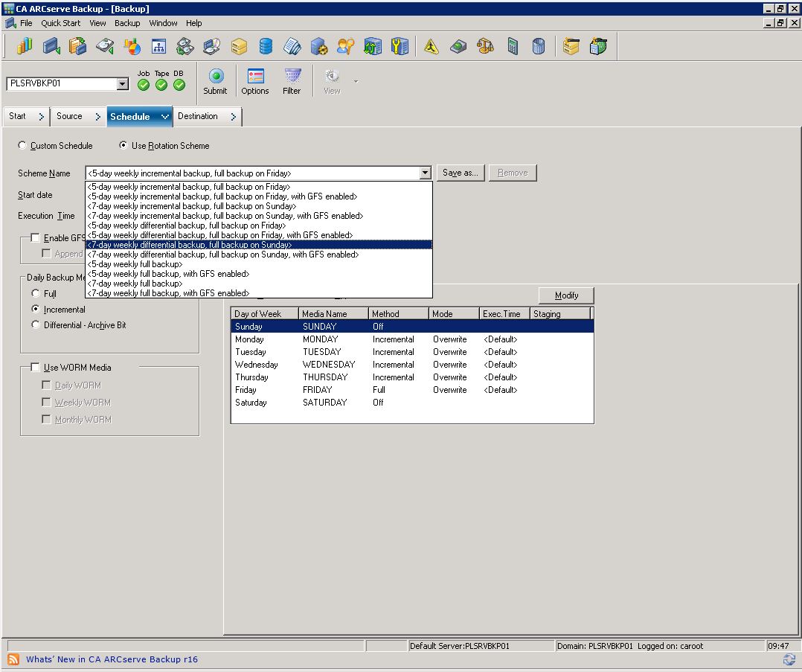Click the calculator icon in toolbar
The width and height of the screenshot is (802, 672).
(x=513, y=47)
